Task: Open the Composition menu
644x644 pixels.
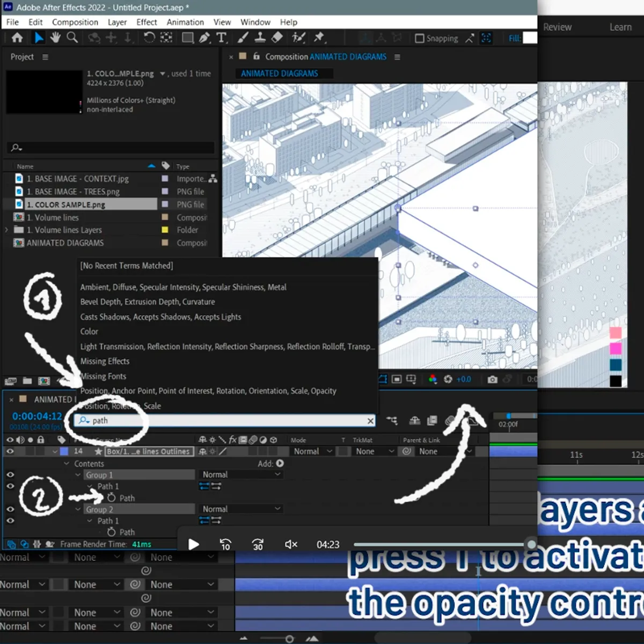Action: [x=75, y=22]
